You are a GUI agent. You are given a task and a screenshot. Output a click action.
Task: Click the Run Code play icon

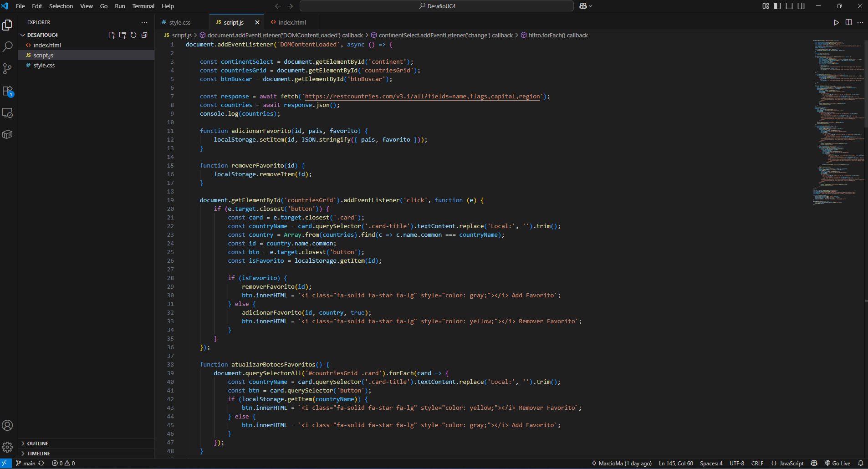tap(836, 22)
